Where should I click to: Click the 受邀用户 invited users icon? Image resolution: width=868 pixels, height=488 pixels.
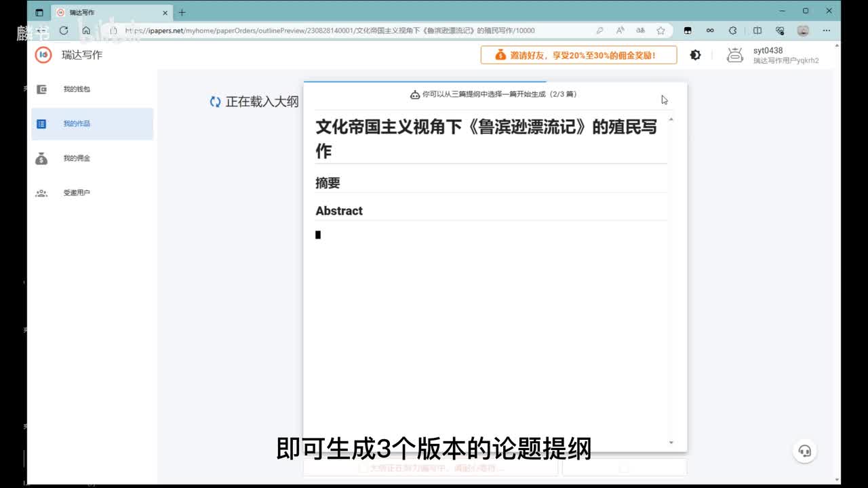[x=41, y=193]
